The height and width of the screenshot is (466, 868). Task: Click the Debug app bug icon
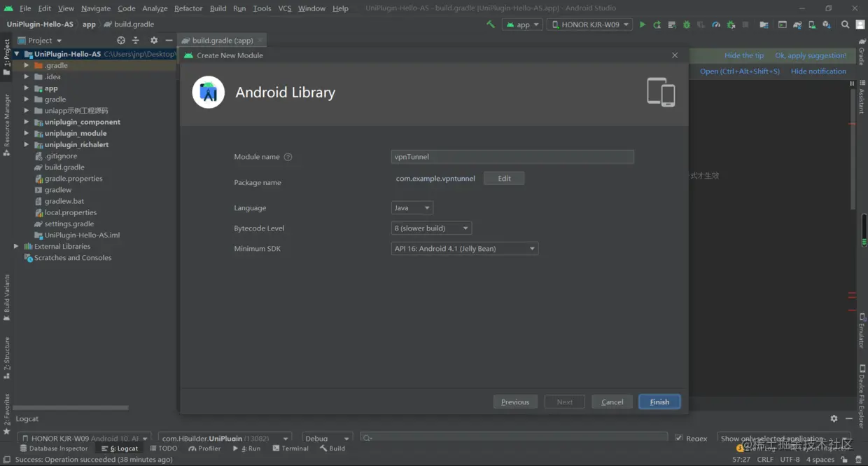coord(686,25)
